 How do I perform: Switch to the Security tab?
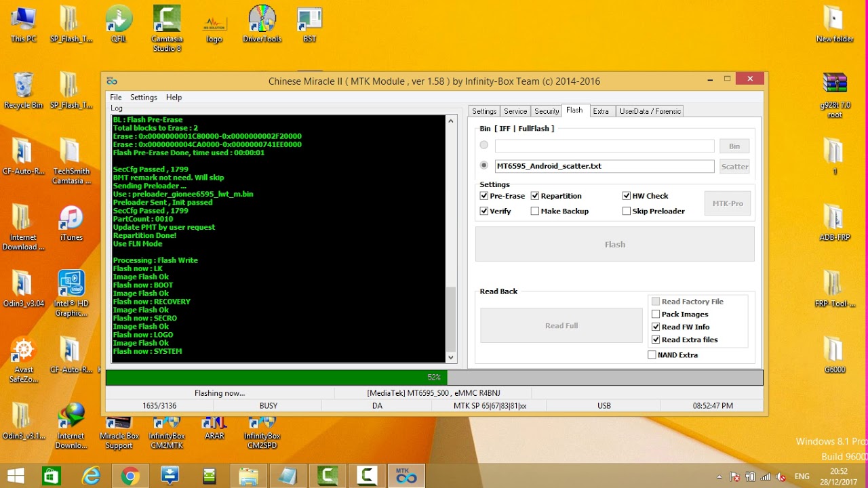547,111
